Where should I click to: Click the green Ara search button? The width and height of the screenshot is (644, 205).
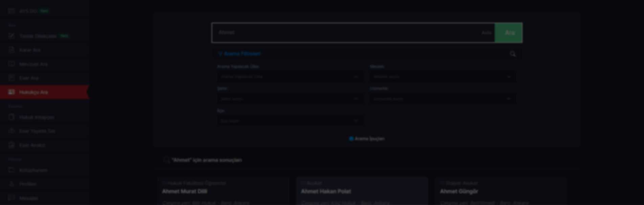pyautogui.click(x=509, y=33)
